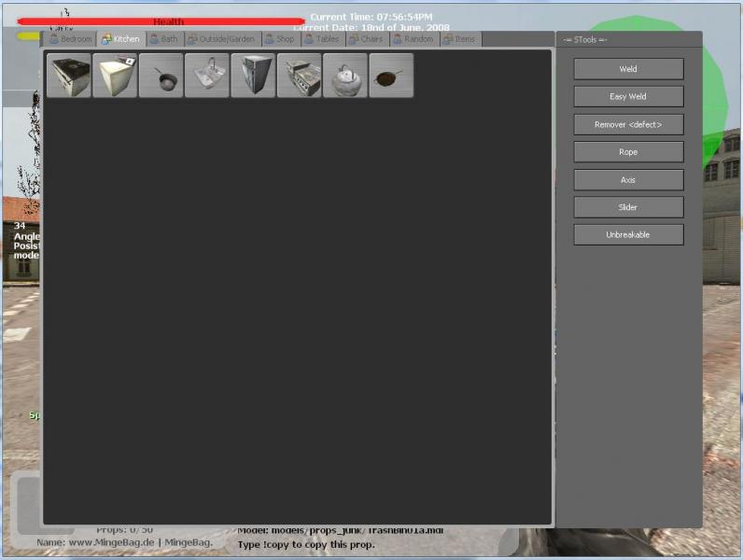Select the stove prop thumbnail
743x560 pixels.
[x=69, y=76]
